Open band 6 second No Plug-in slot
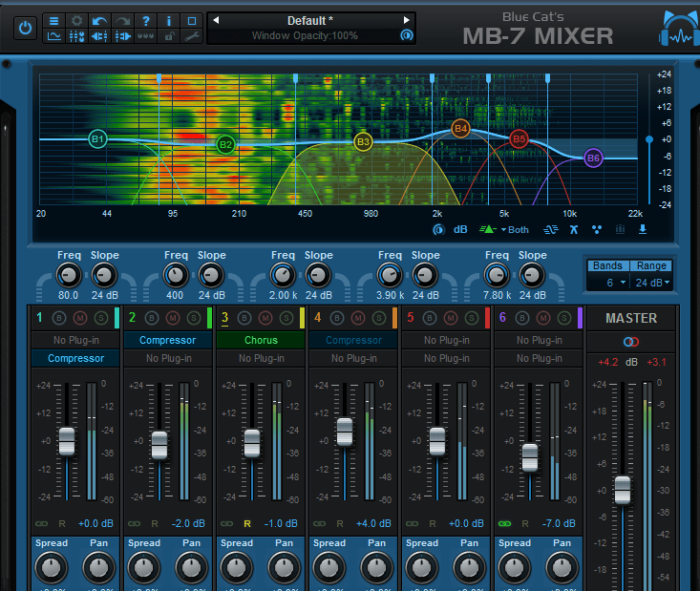The image size is (700, 591). (539, 358)
